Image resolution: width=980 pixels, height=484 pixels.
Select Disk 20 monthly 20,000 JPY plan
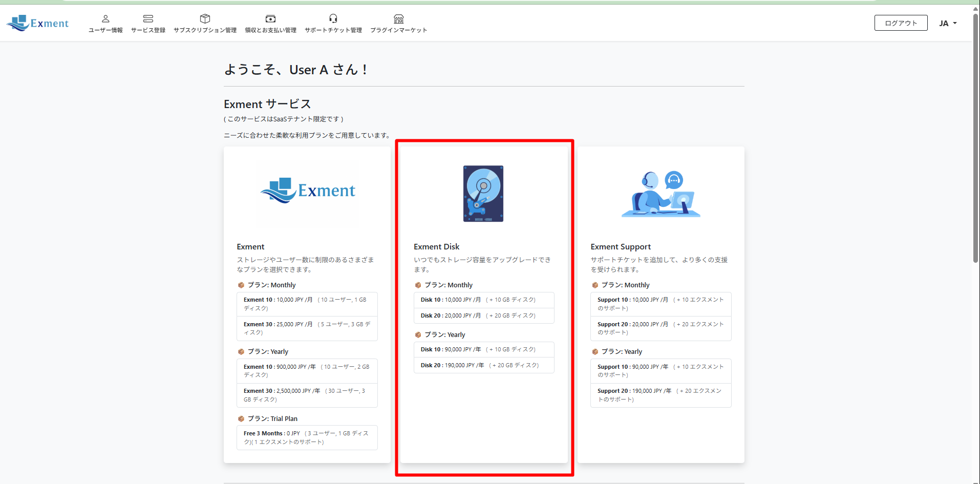[484, 315]
